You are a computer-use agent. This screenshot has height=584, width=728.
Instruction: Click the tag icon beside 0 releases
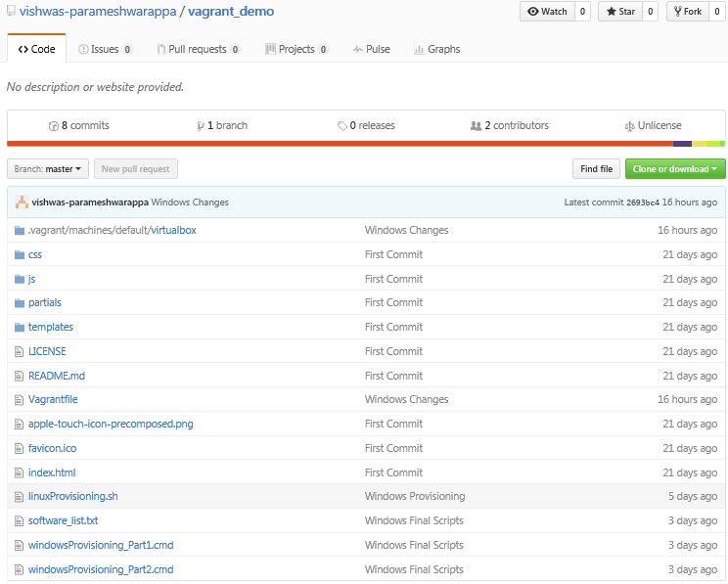point(342,126)
